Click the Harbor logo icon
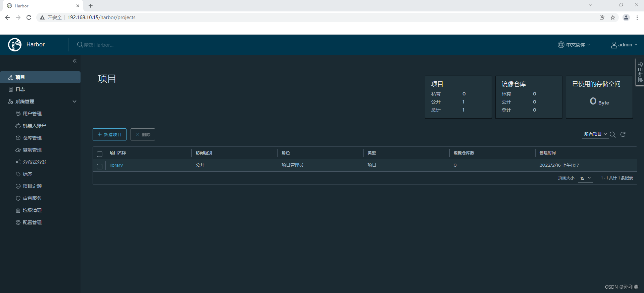 click(15, 45)
